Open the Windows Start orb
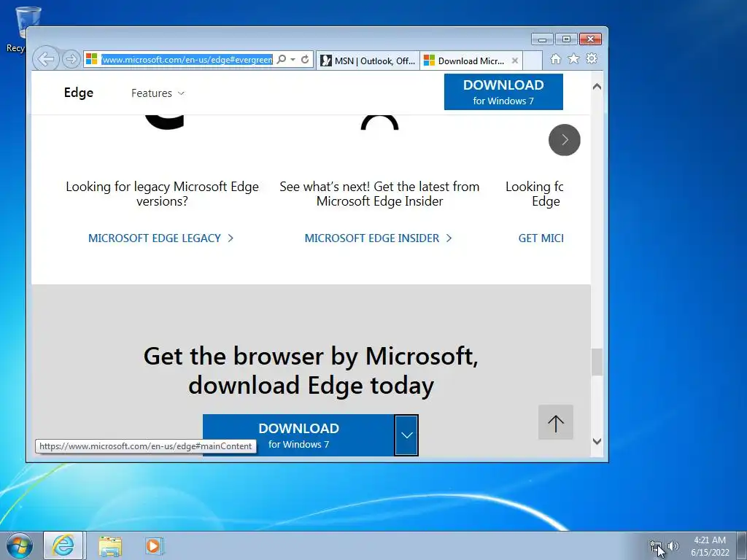Image resolution: width=747 pixels, height=560 pixels. pos(20,545)
